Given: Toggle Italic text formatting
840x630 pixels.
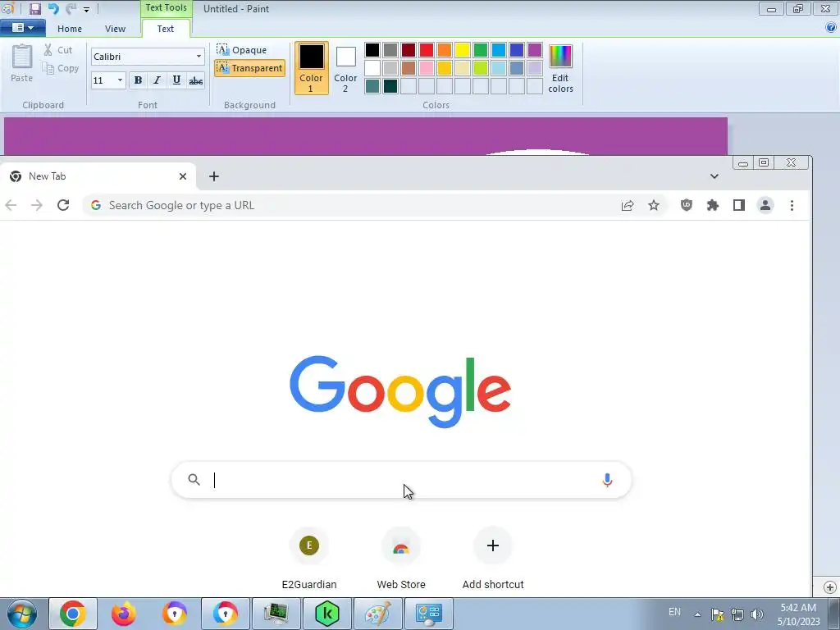Looking at the screenshot, I should (x=157, y=80).
